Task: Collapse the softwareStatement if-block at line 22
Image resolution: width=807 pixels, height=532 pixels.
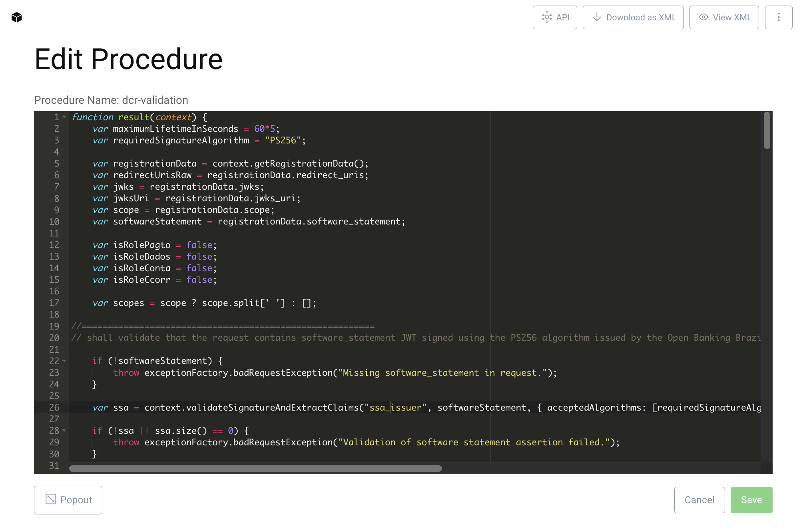Action: (64, 361)
